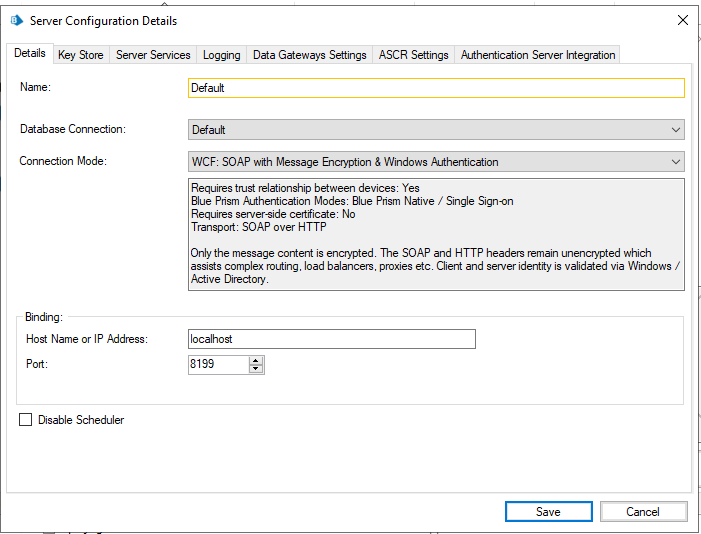Click the Cancel button
The image size is (701, 534).
(x=643, y=511)
